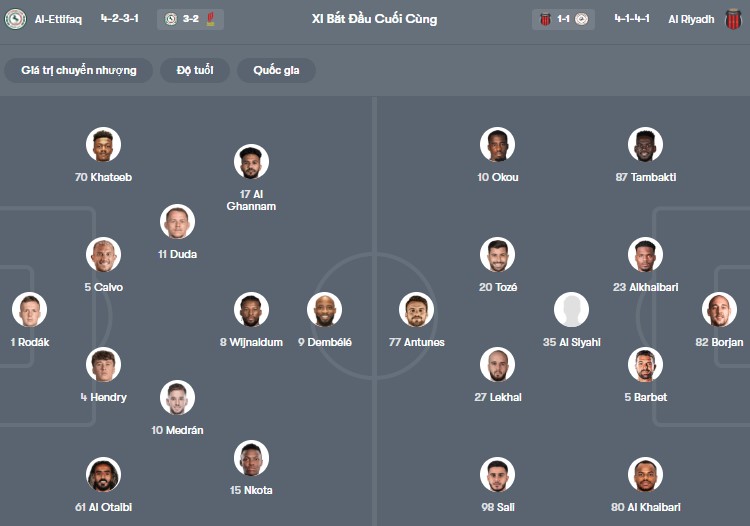Click Khateeb's player avatar
Image resolution: width=750 pixels, height=526 pixels.
103,145
